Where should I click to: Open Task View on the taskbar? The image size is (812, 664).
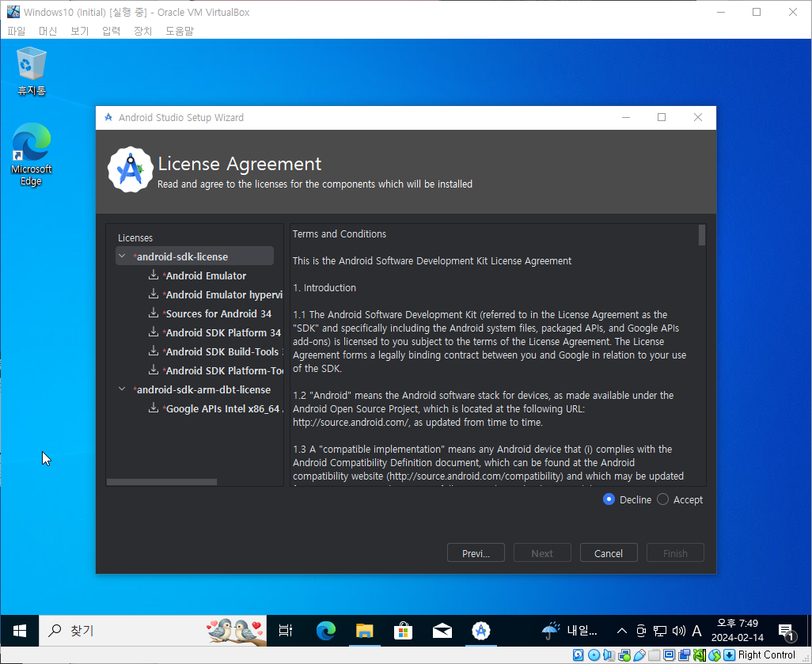(286, 630)
